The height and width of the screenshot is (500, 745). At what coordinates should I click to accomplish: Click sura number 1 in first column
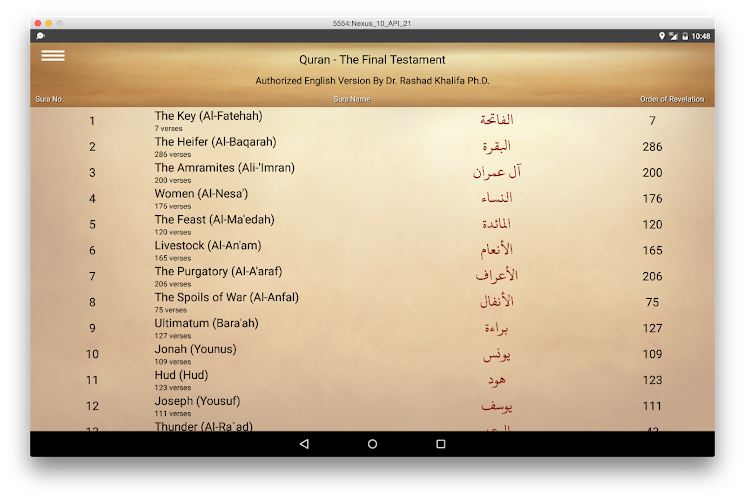[x=92, y=121]
